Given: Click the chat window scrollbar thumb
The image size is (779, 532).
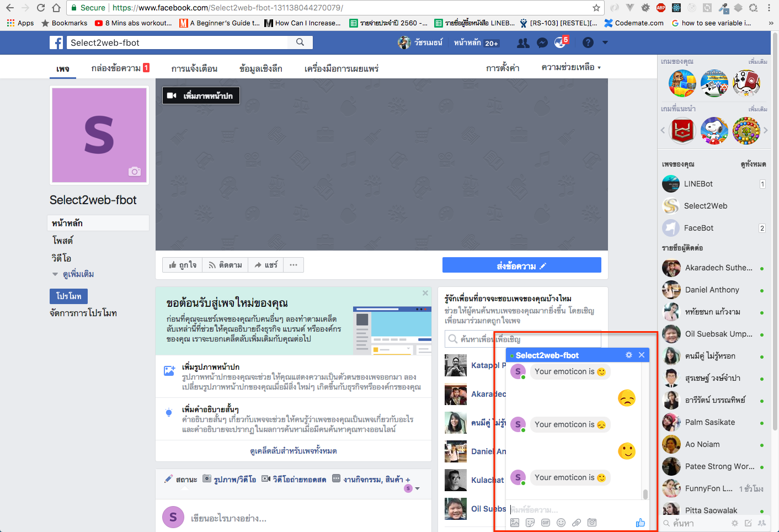Looking at the screenshot, I should [x=645, y=494].
